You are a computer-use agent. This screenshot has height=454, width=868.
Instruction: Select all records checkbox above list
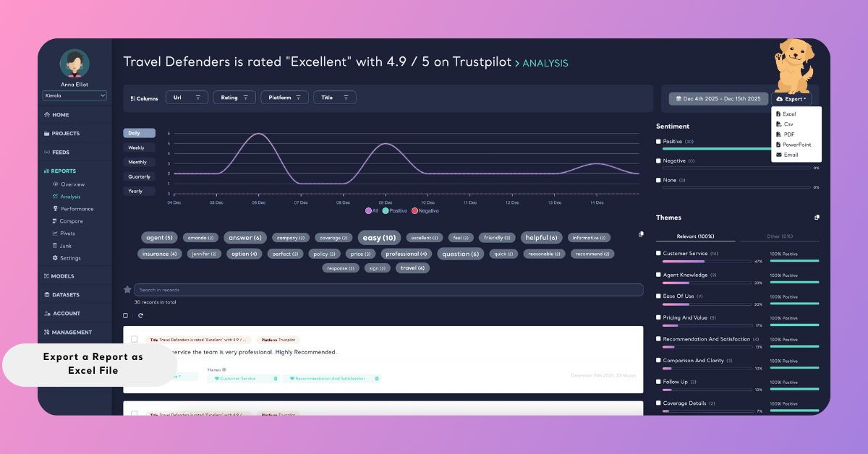click(x=125, y=315)
